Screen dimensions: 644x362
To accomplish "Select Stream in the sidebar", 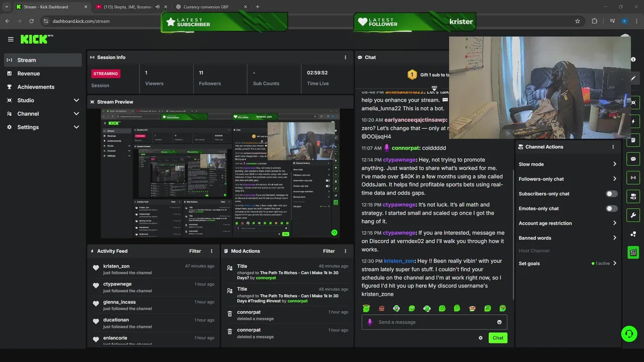I will click(x=43, y=60).
